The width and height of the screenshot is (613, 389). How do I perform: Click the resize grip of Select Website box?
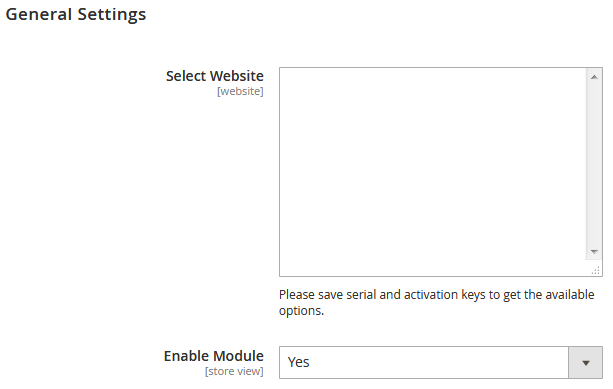pos(595,270)
